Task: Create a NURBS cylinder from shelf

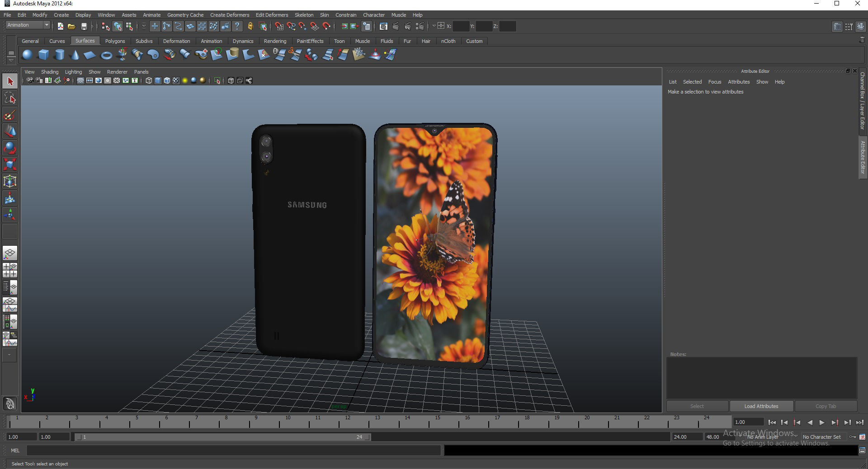Action: point(59,55)
